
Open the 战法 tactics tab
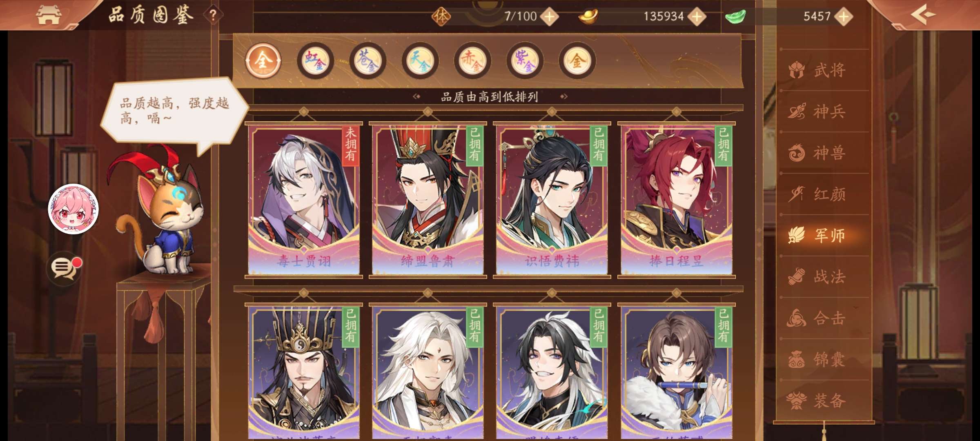[817, 277]
